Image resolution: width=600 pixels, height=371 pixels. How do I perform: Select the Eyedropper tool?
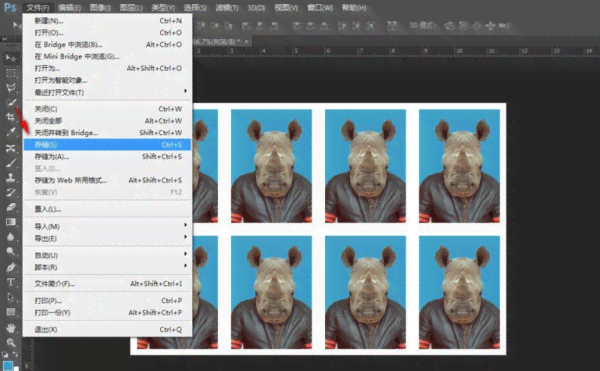coord(10,132)
